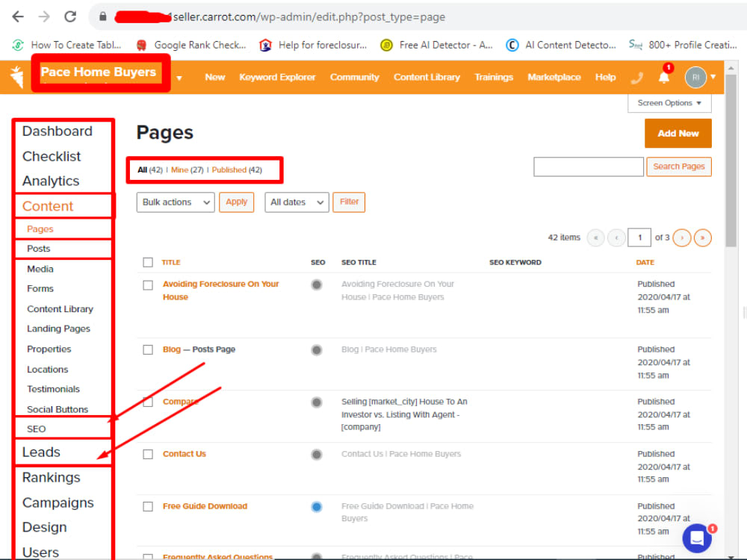The image size is (747, 560).
Task: Click SEO status dot for Compare row
Action: click(x=316, y=402)
